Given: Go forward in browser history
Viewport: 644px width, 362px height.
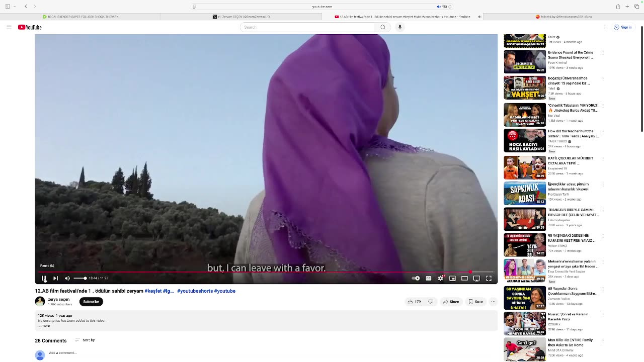Looking at the screenshot, I should click(34, 7).
